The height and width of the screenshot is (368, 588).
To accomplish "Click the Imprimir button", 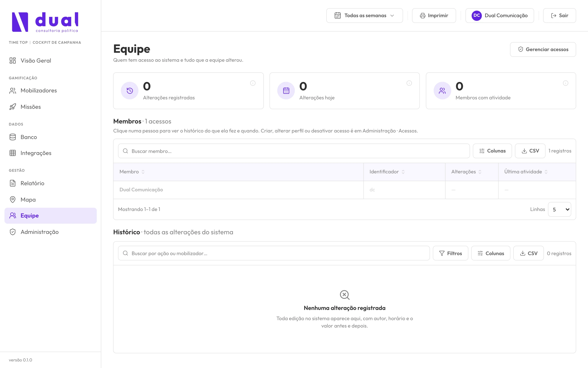I will (434, 16).
